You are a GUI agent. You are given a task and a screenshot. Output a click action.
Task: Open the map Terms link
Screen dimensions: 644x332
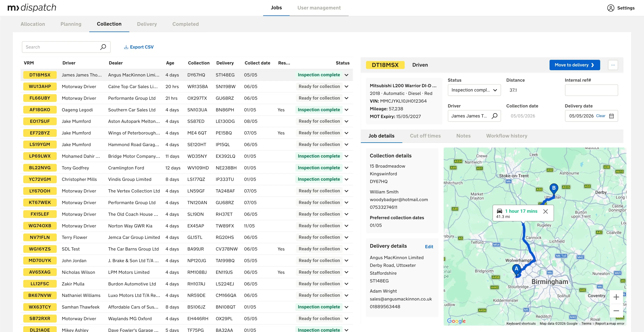click(586, 323)
